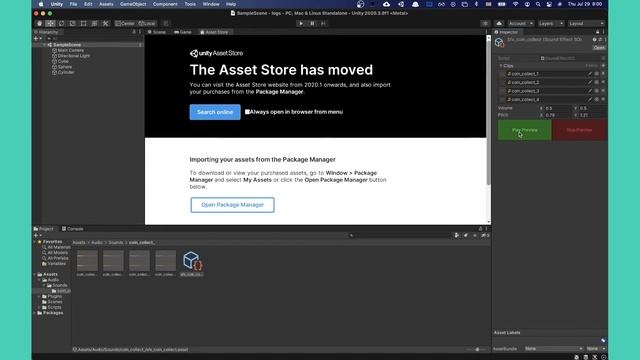Collapse the SampleScene in Hierarchy
Image resolution: width=640 pixels, height=360 pixels.
pyautogui.click(x=44, y=45)
